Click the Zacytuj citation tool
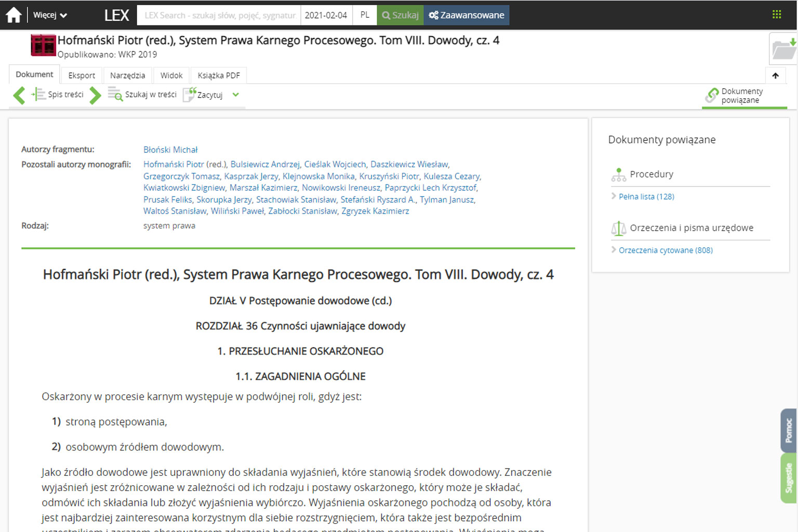The height and width of the screenshot is (532, 798). coord(203,95)
